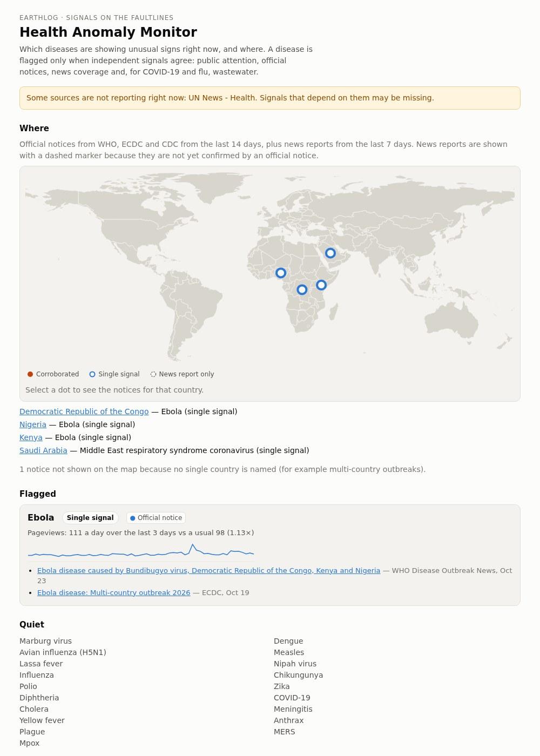Click 'Measles' in Quiet list

(x=289, y=652)
